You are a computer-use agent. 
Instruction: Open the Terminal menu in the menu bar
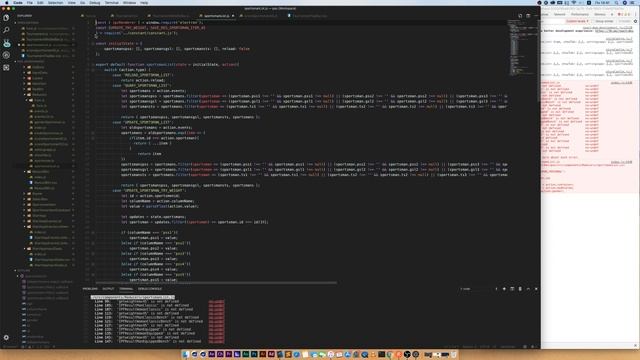[x=111, y=2]
